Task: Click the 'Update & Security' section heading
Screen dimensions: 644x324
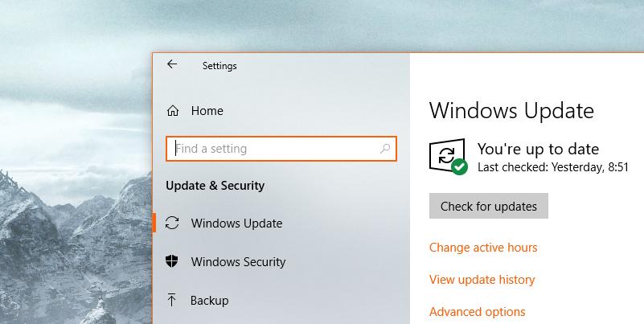Action: coord(215,186)
